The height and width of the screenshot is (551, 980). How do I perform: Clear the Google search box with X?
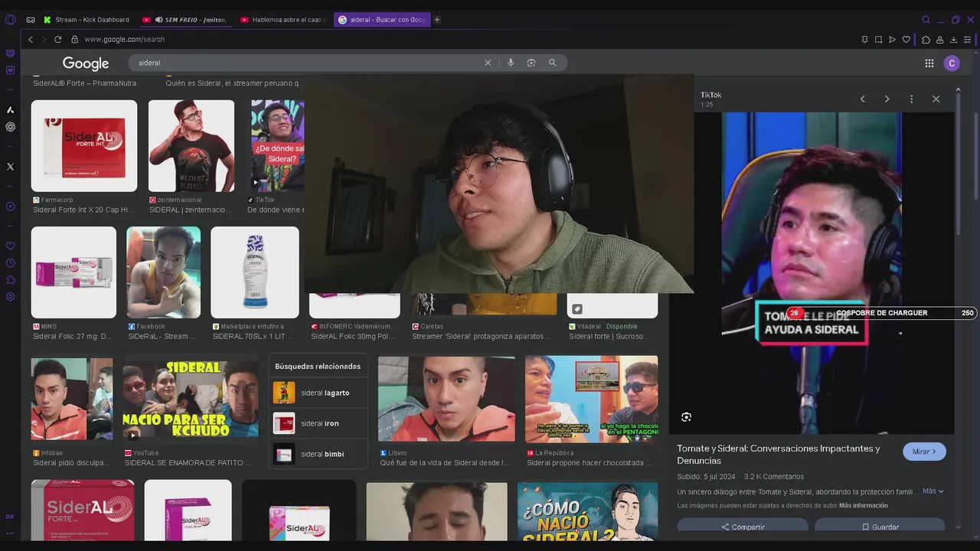488,63
